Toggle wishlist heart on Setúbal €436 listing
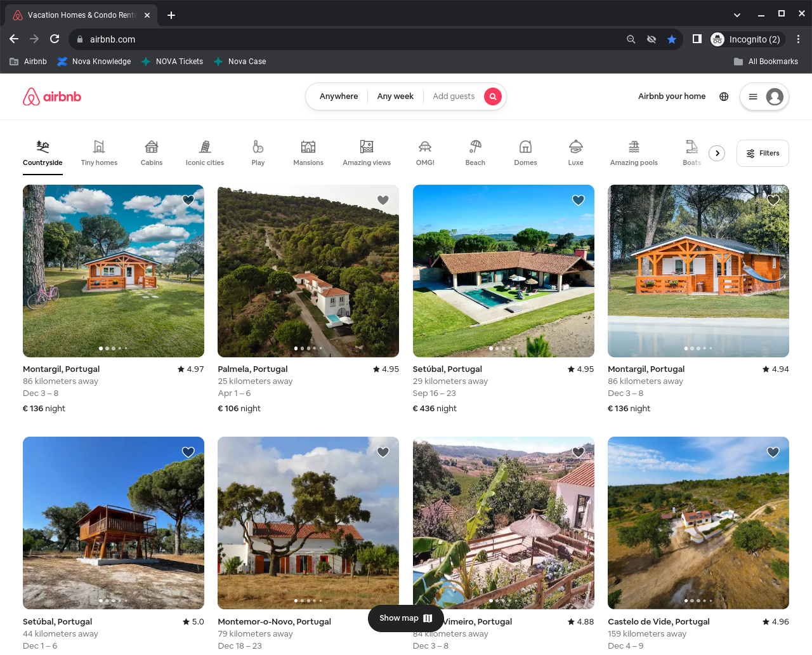812x655 pixels. pyautogui.click(x=578, y=200)
